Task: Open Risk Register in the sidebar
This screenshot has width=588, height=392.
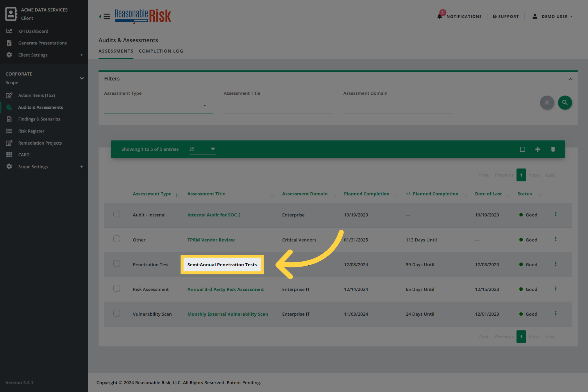Action: coord(31,131)
